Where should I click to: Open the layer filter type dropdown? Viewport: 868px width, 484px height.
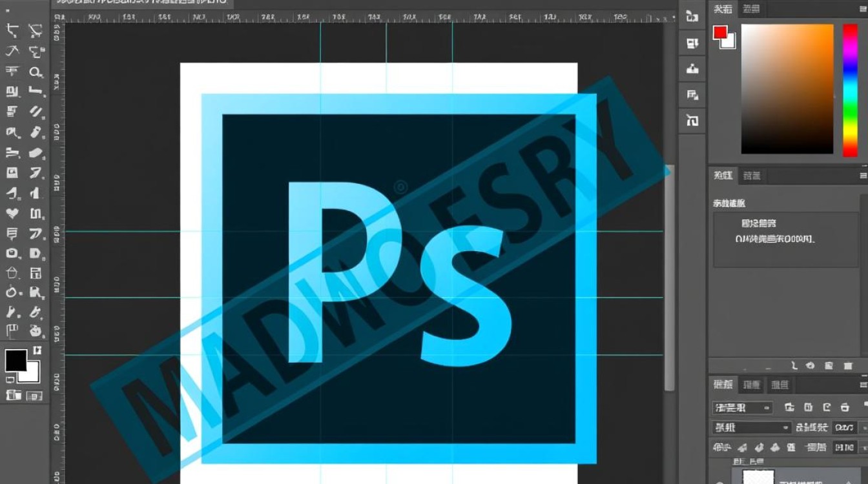pyautogui.click(x=743, y=408)
